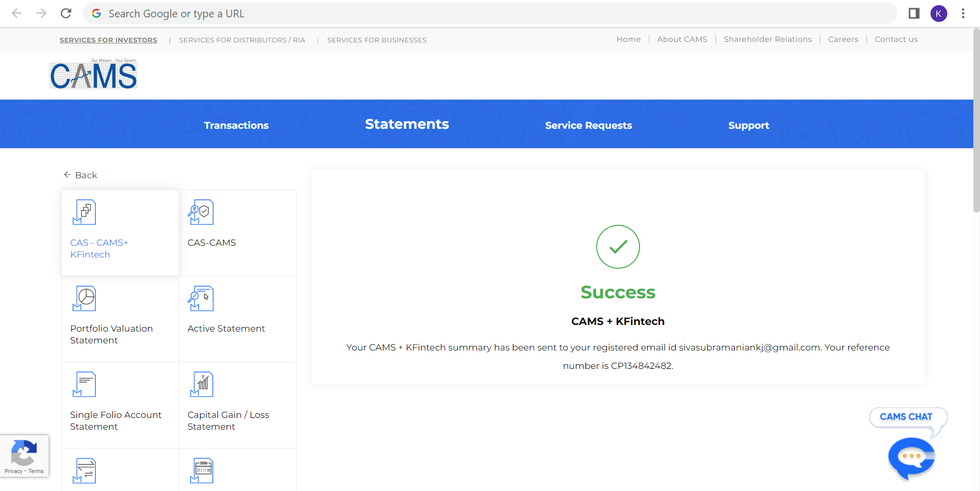Click the reCAPTCHA badge icon
This screenshot has height=491, width=980.
[24, 452]
